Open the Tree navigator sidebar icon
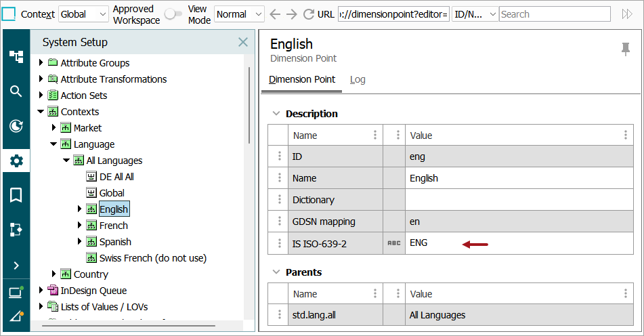This screenshot has width=644, height=336. [x=16, y=56]
